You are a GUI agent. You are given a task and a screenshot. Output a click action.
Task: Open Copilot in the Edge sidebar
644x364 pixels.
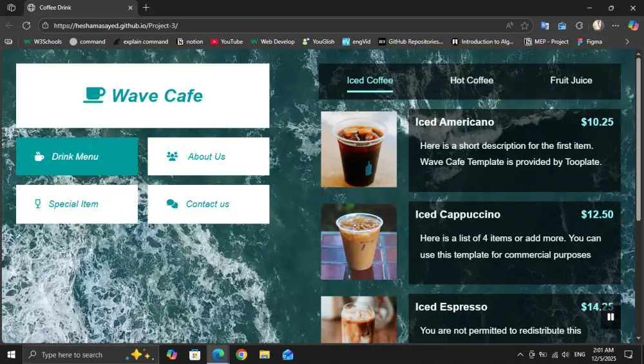633,26
